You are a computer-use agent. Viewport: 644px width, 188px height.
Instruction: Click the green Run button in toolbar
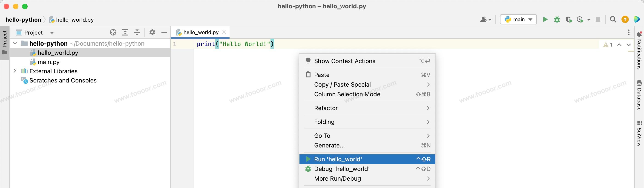click(545, 20)
